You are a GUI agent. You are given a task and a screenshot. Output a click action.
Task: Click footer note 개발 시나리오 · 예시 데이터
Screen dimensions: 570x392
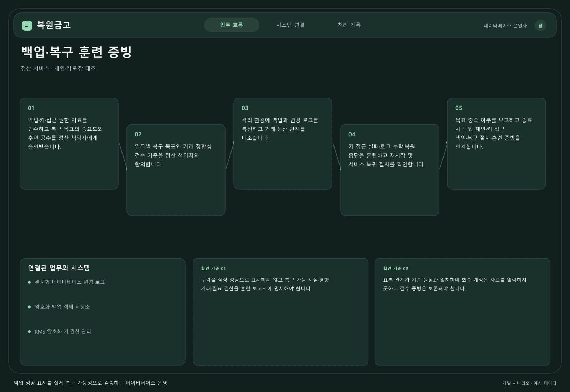(x=529, y=383)
